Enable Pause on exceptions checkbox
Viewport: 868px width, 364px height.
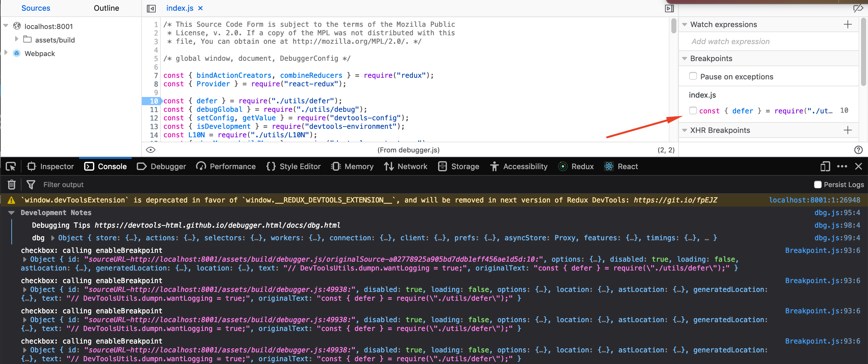[x=693, y=77]
